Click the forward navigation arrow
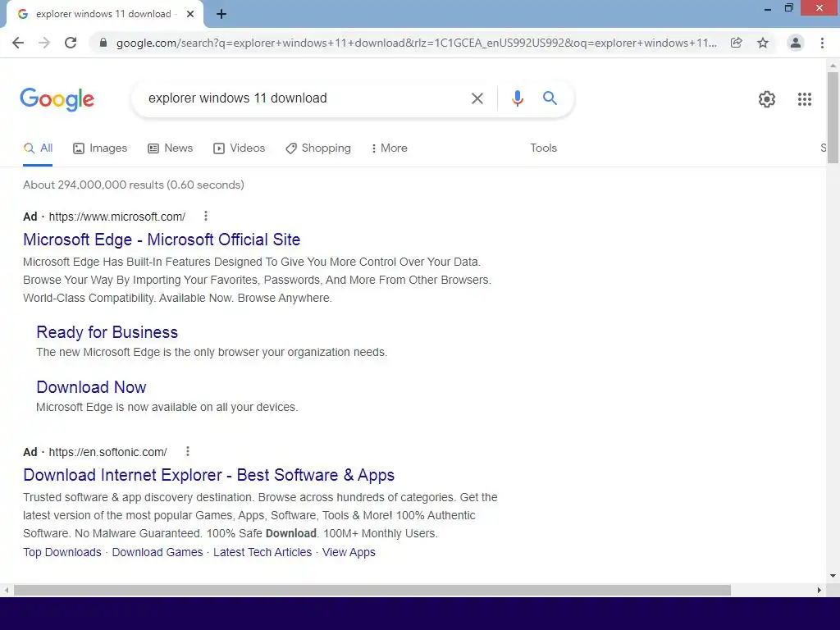The image size is (840, 630). point(44,43)
